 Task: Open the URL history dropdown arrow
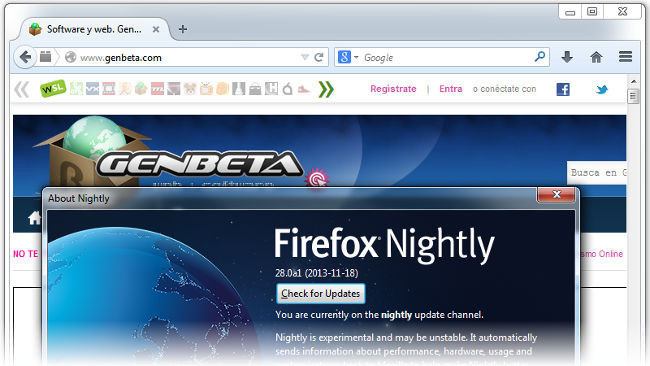coord(305,57)
